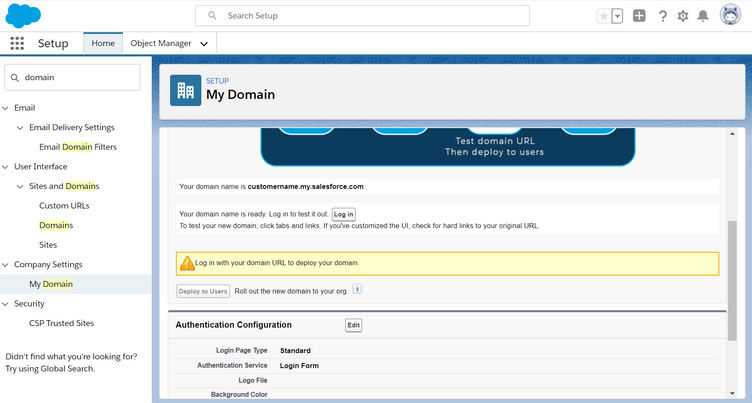Click the page vertical scrollbar thumb
The image size is (752, 403).
click(x=732, y=281)
